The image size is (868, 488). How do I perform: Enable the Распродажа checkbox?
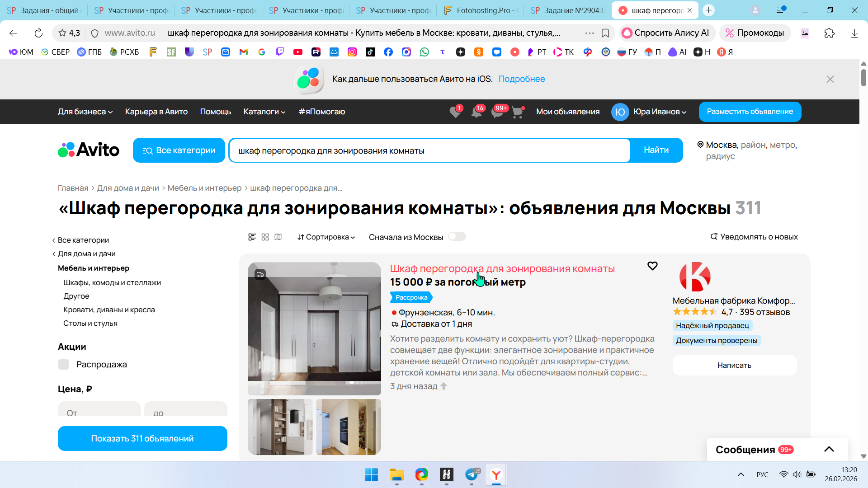click(x=64, y=365)
